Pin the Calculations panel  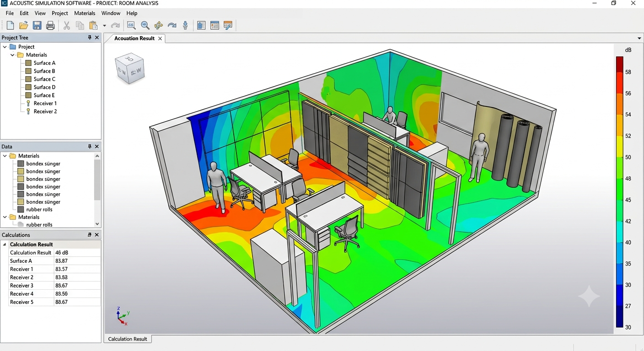[x=90, y=234]
